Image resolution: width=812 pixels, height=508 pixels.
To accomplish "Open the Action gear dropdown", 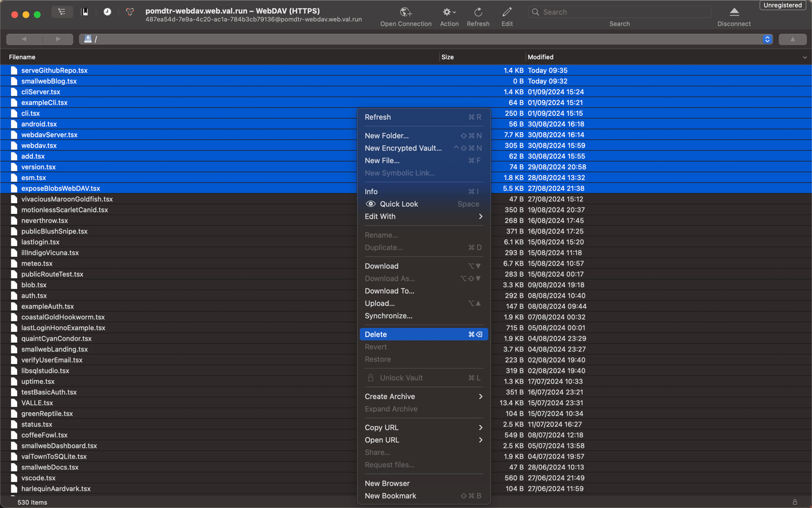I will [x=449, y=12].
